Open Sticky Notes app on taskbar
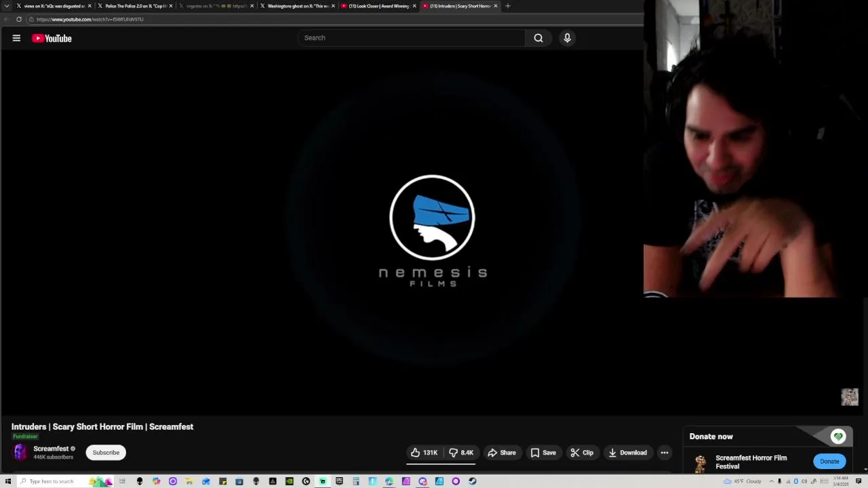Screen dimensions: 868x488 223,481
